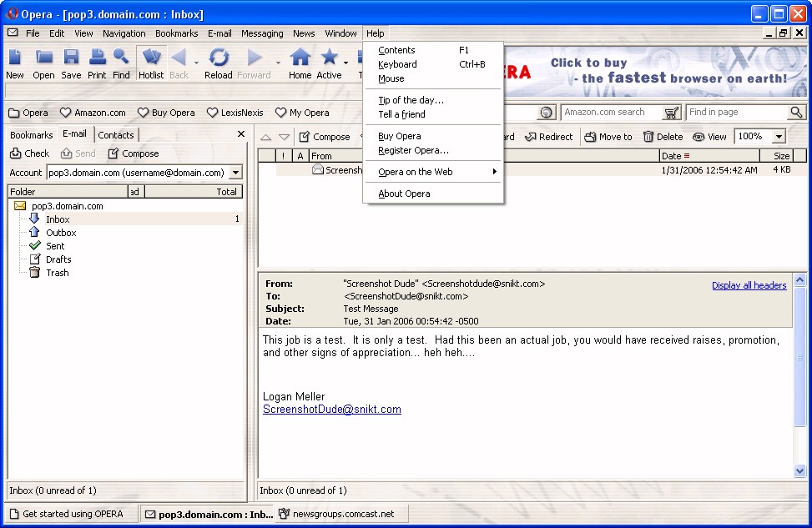Click in the Find in page field
The width and height of the screenshot is (812, 528).
736,113
